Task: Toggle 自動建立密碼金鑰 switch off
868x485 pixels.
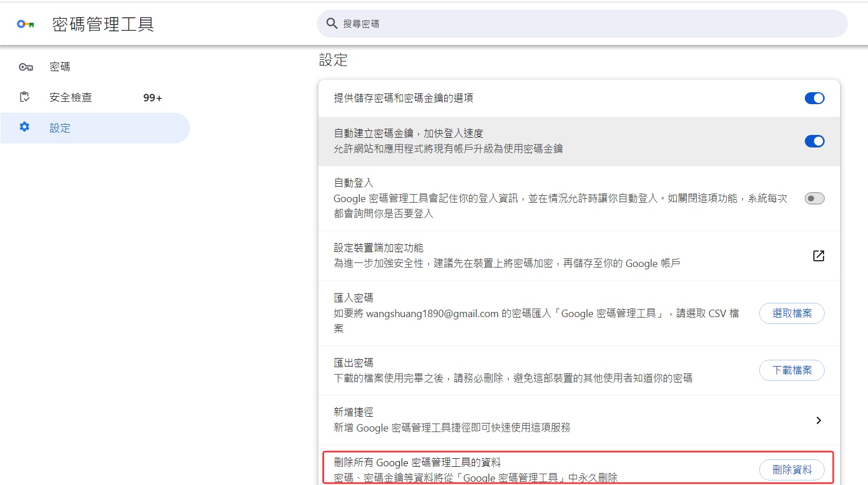Action: click(x=814, y=141)
